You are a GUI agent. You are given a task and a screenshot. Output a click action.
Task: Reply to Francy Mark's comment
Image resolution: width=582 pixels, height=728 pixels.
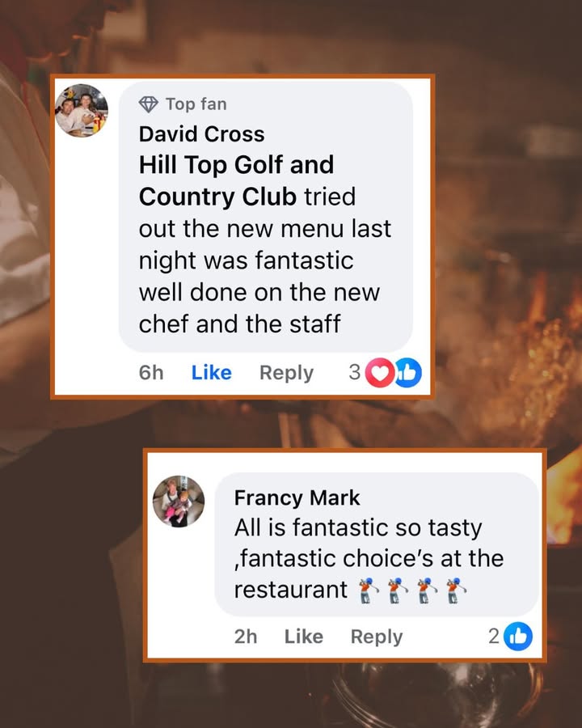(377, 637)
